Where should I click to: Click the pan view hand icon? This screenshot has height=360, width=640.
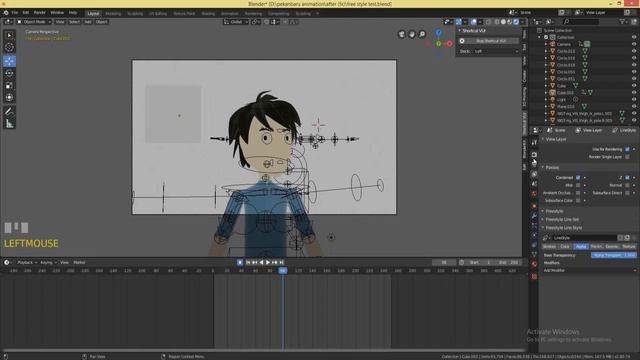point(412,34)
